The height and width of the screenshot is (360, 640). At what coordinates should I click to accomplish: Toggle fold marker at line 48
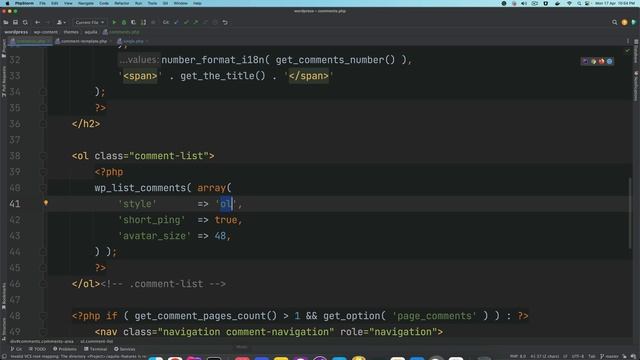click(x=43, y=316)
